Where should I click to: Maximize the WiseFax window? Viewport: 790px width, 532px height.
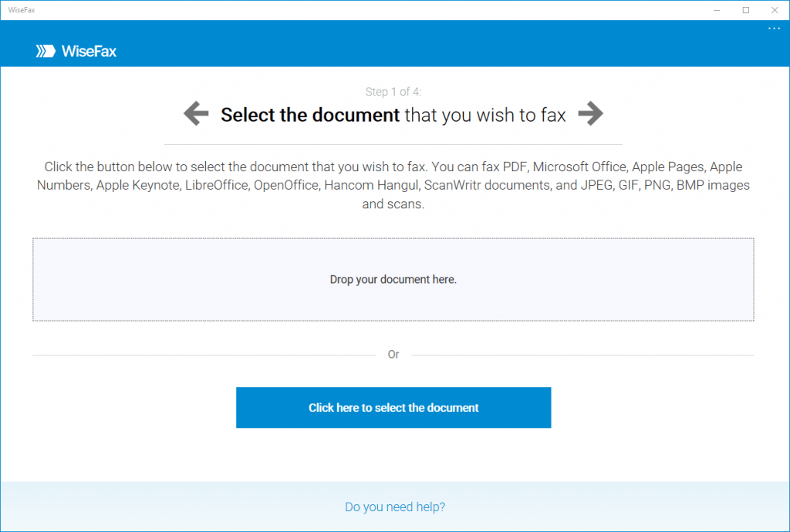pos(746,10)
